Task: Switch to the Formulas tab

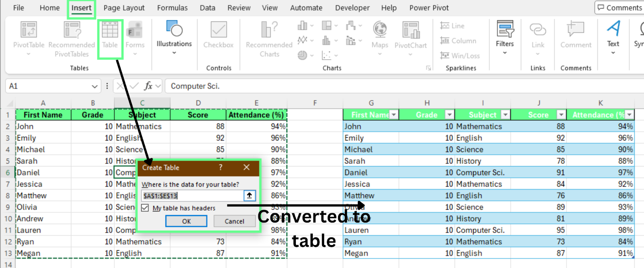Action: point(172,8)
